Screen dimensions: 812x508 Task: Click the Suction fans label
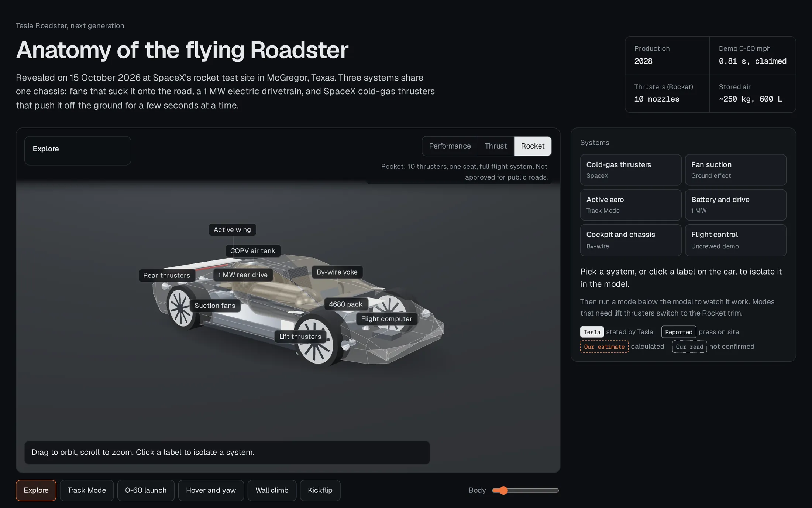coord(215,306)
